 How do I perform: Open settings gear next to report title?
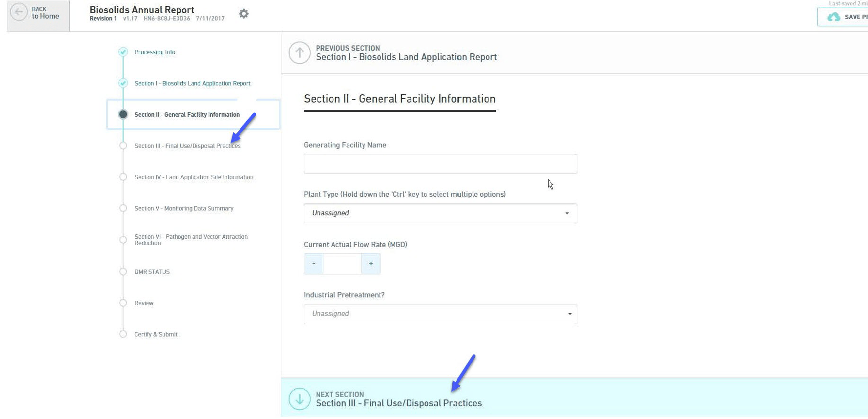[x=244, y=14]
